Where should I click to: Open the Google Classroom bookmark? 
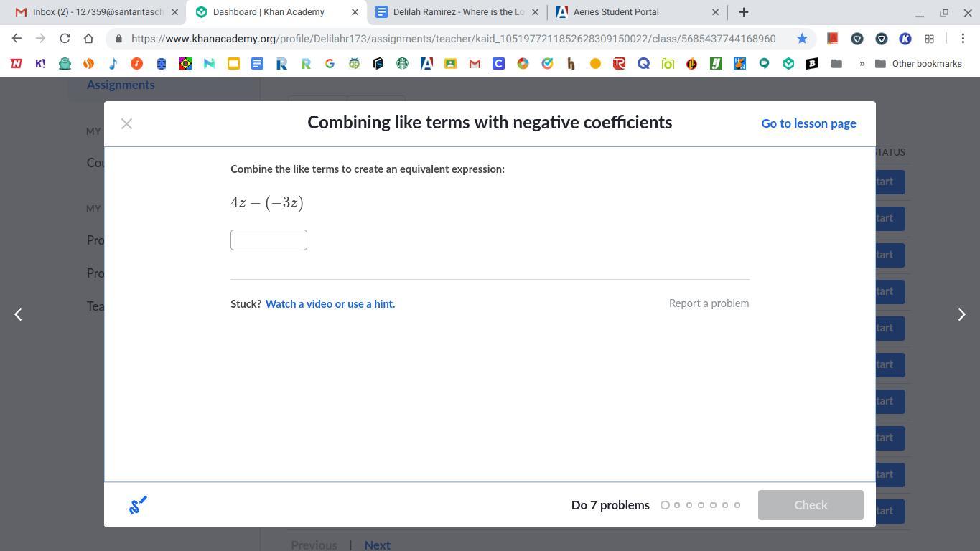tap(450, 64)
